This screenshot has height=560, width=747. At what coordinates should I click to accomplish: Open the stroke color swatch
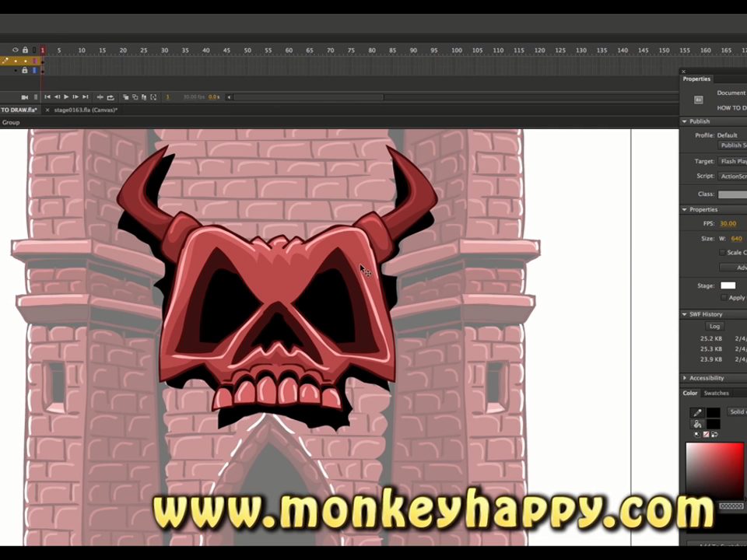(714, 412)
